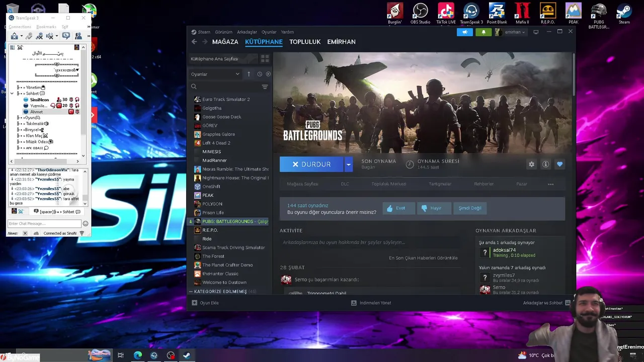The width and height of the screenshot is (644, 362).
Task: Click Oyun Ekle at Steam bottom bar
Action: [205, 303]
